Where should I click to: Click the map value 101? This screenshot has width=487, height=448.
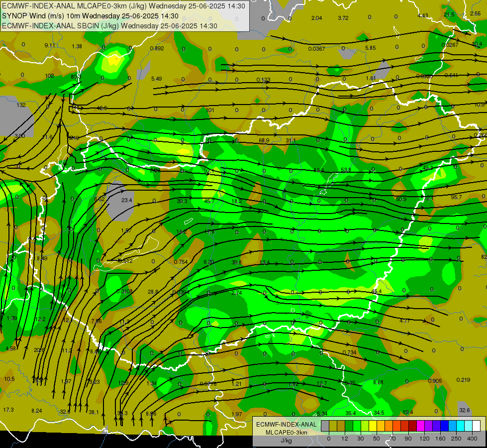click(x=210, y=110)
